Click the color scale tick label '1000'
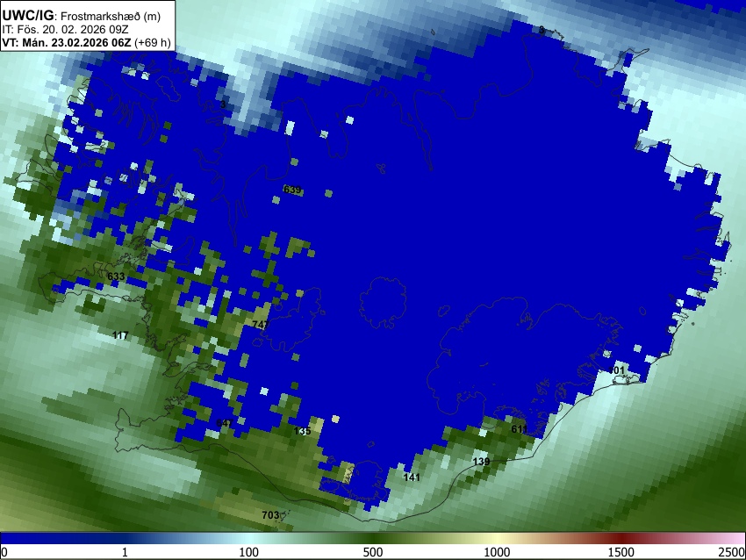 coord(497,552)
